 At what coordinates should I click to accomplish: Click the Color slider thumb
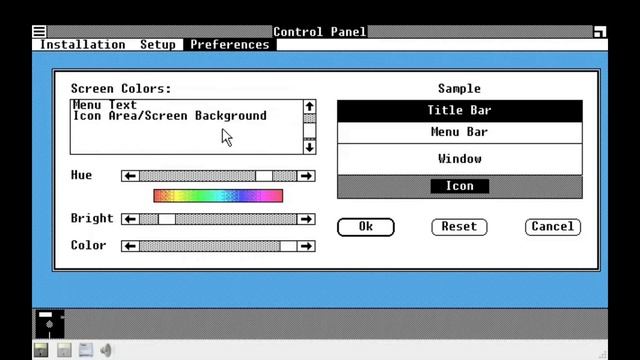288,246
